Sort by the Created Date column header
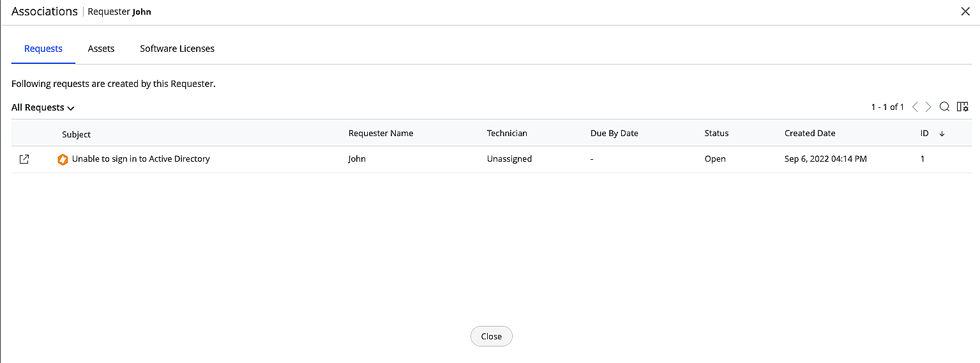Image resolution: width=980 pixels, height=363 pixels. [x=810, y=134]
